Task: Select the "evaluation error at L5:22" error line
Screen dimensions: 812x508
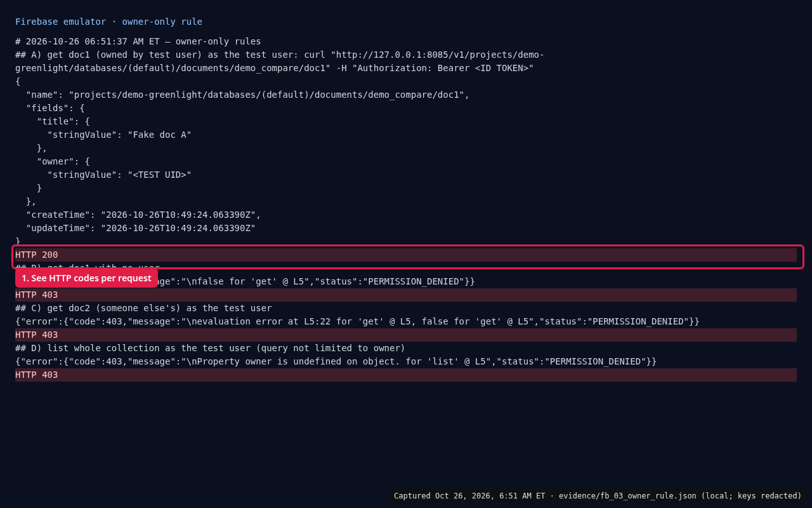Action: 357,321
